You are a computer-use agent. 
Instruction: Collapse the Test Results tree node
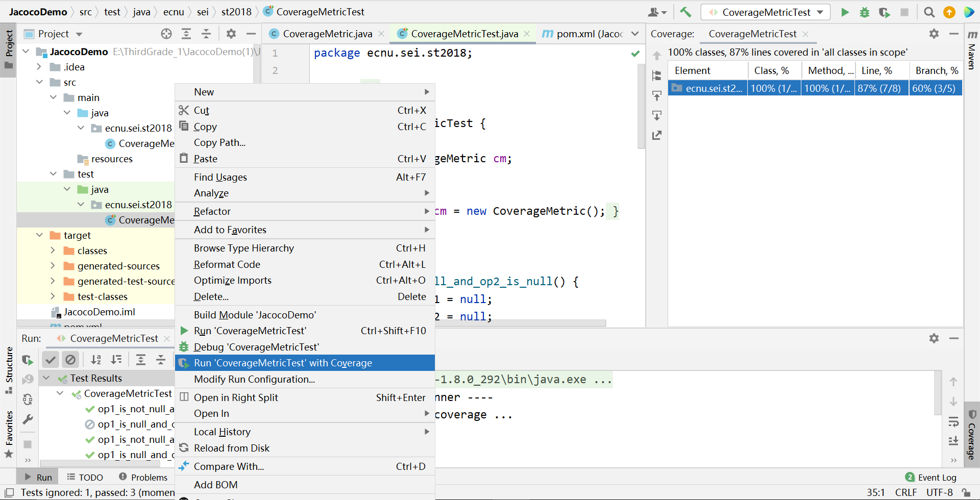46,378
